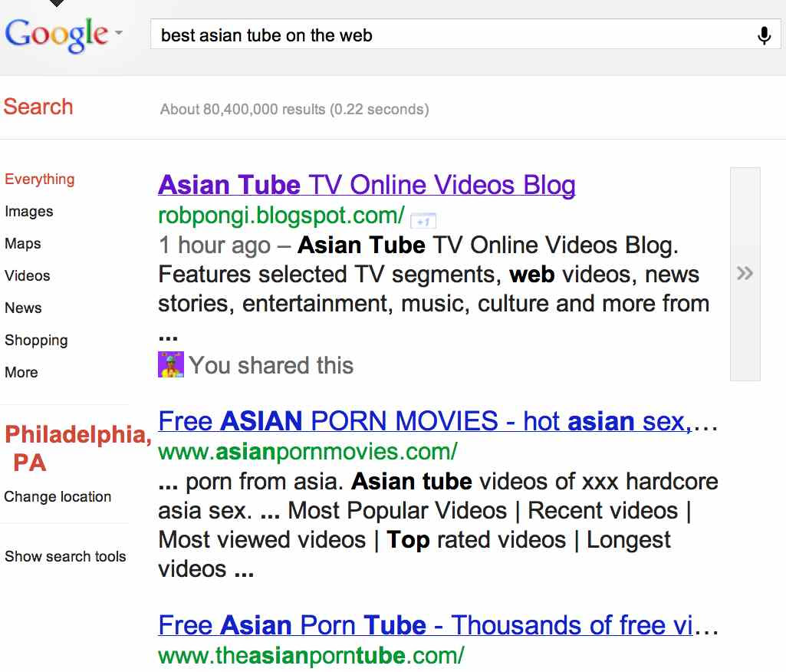Click the robpongi.blogspot.com URL text
Screen dimensions: 786x672
(x=281, y=216)
